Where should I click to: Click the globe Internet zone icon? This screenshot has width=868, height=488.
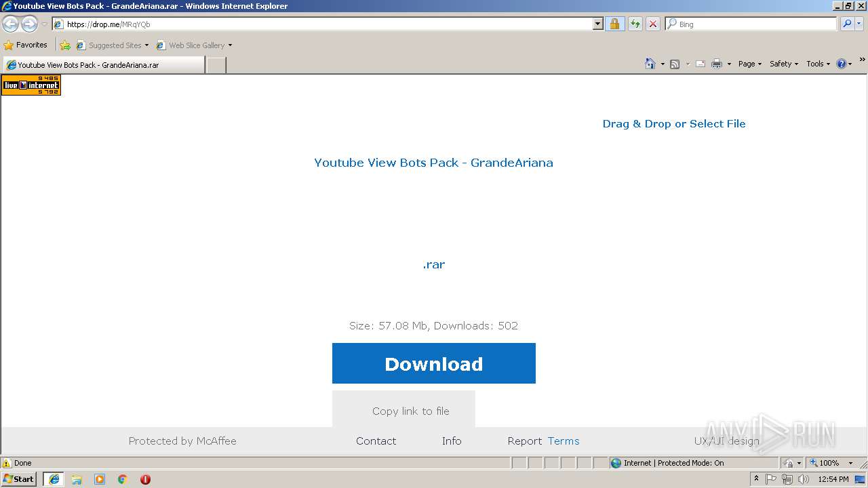[616, 463]
